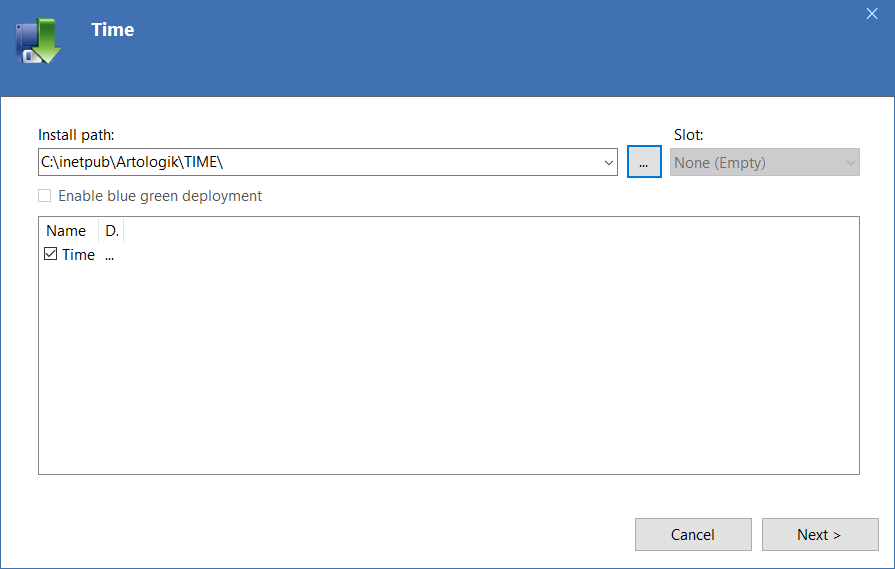
Task: Close the Time installer dialog
Action: (x=872, y=14)
